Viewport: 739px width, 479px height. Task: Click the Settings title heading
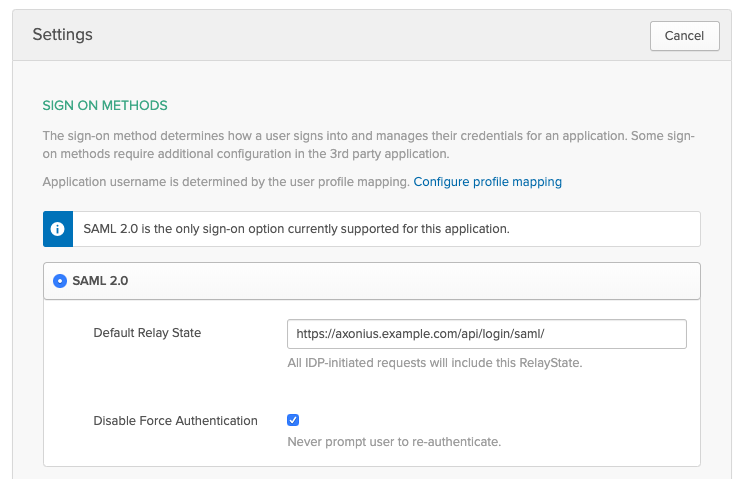coord(62,35)
